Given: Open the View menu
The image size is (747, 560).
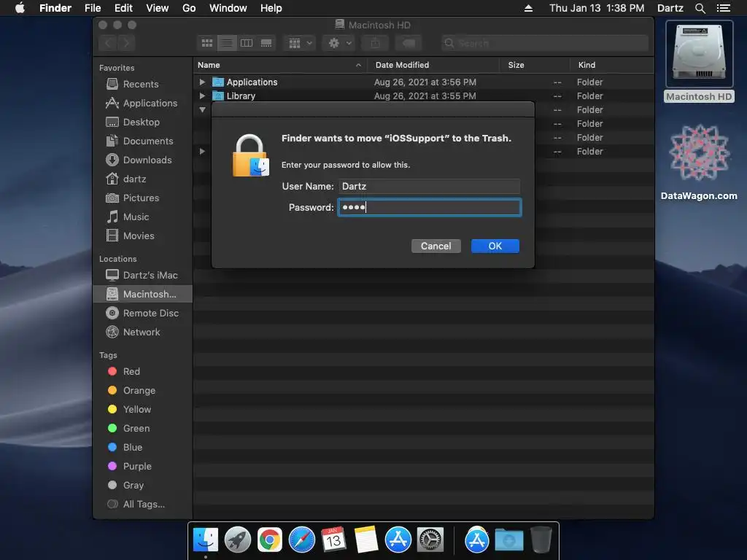Looking at the screenshot, I should coord(158,8).
